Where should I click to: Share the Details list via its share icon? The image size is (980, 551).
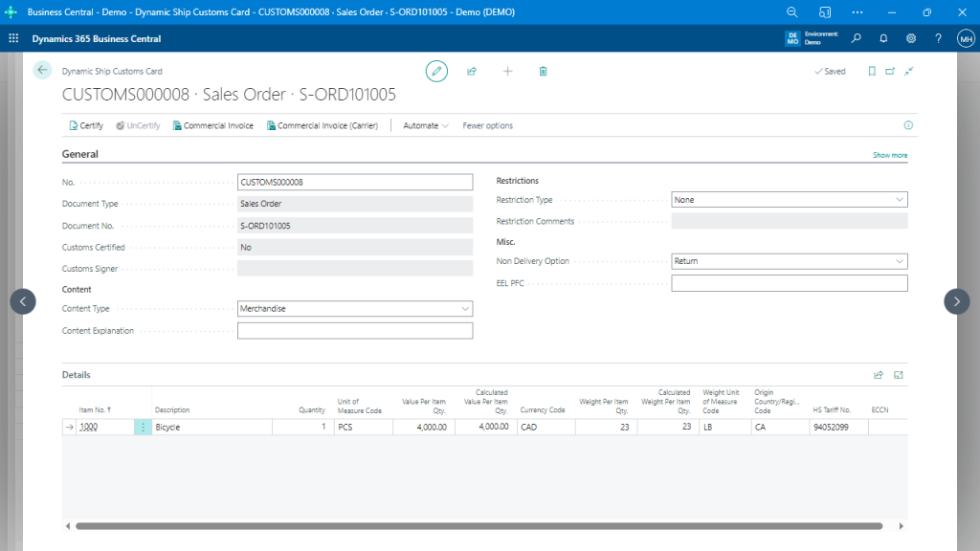[879, 374]
